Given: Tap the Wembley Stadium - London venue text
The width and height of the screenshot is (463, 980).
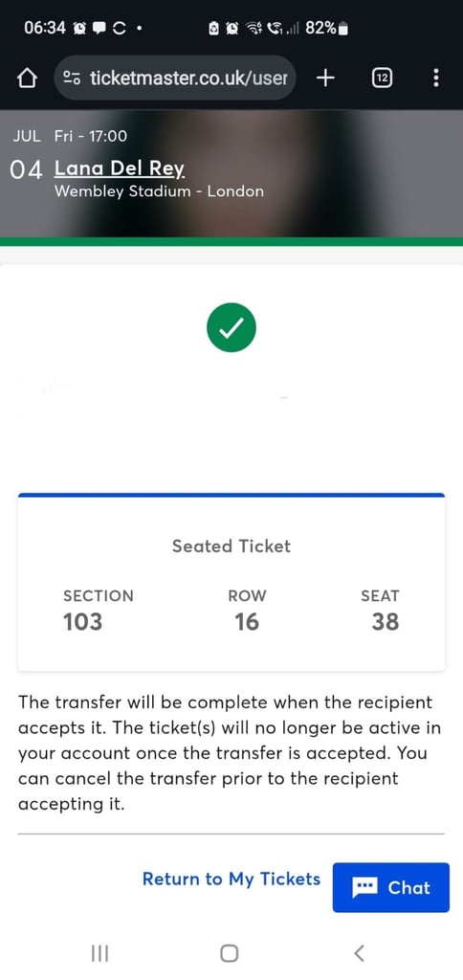Looking at the screenshot, I should click(159, 191).
